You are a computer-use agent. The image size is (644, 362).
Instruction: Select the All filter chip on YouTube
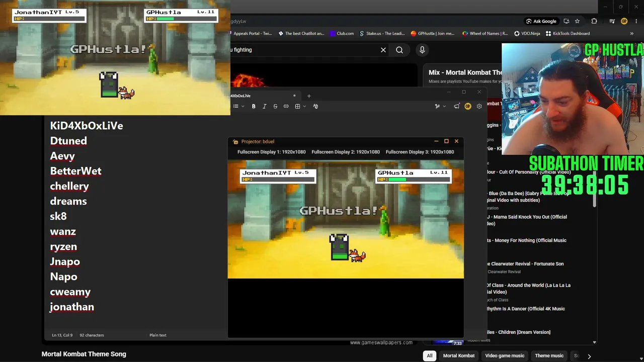(430, 356)
